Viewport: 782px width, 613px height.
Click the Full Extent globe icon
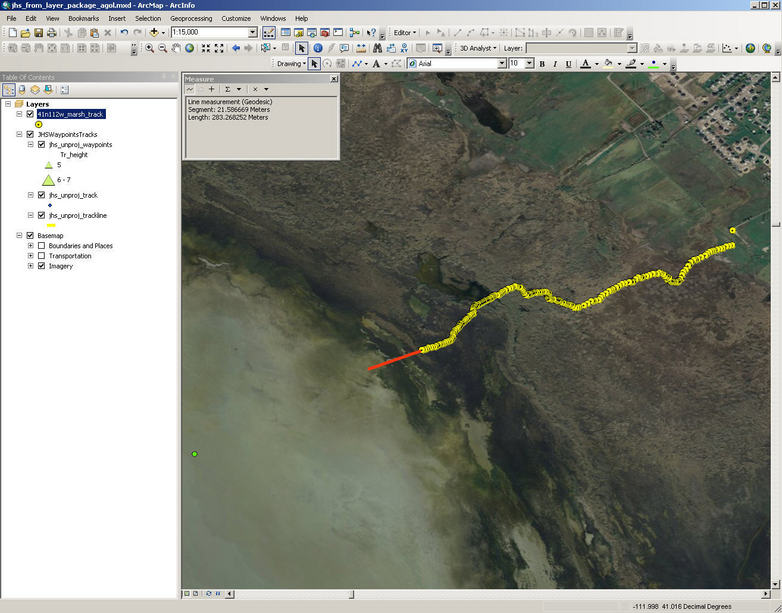coord(190,48)
